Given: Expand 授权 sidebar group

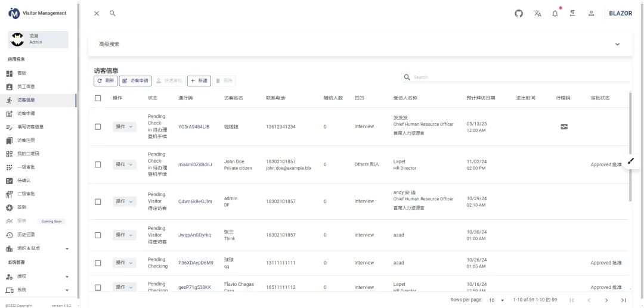Looking at the screenshot, I should tap(38, 277).
